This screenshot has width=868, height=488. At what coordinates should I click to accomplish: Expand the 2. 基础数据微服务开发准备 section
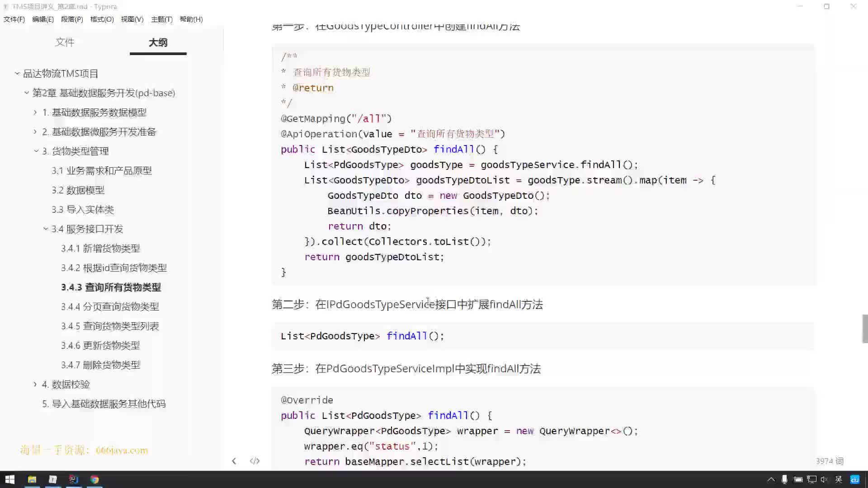(x=35, y=131)
